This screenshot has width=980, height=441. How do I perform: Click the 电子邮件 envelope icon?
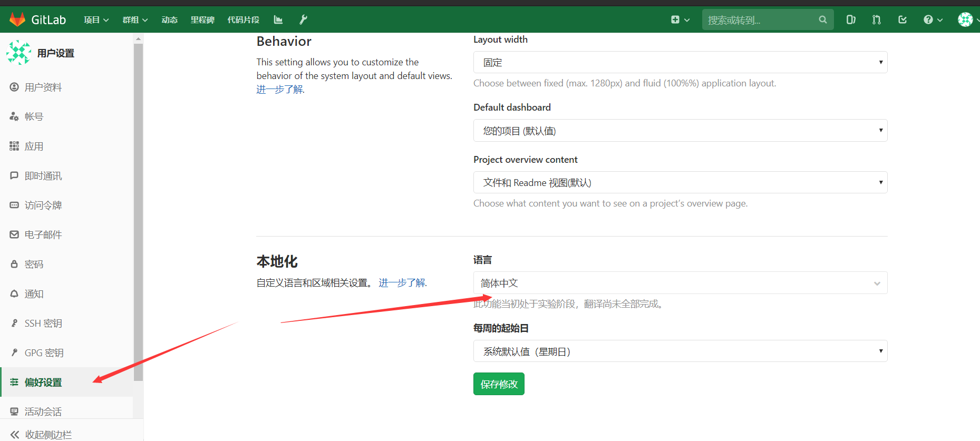pos(14,234)
